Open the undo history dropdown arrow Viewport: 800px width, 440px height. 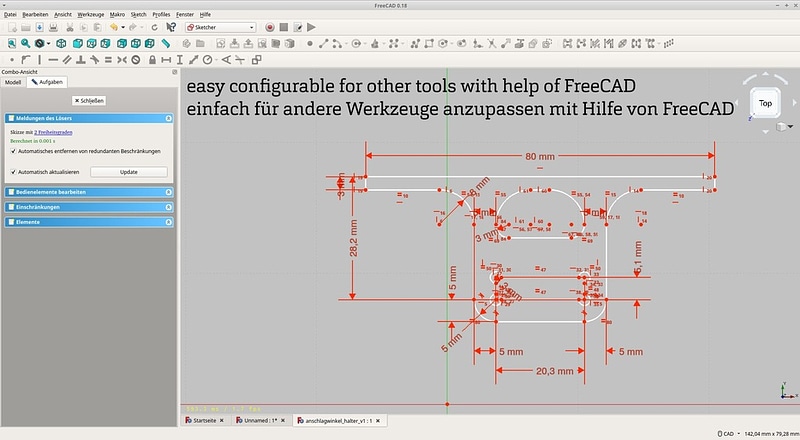click(x=123, y=28)
